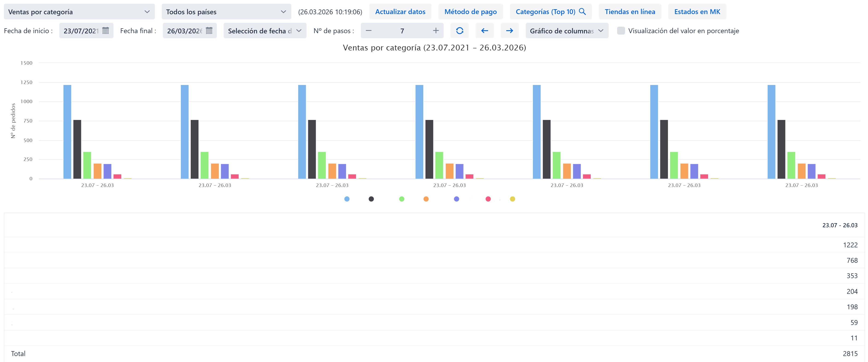Open the start date calendar icon

pos(105,31)
